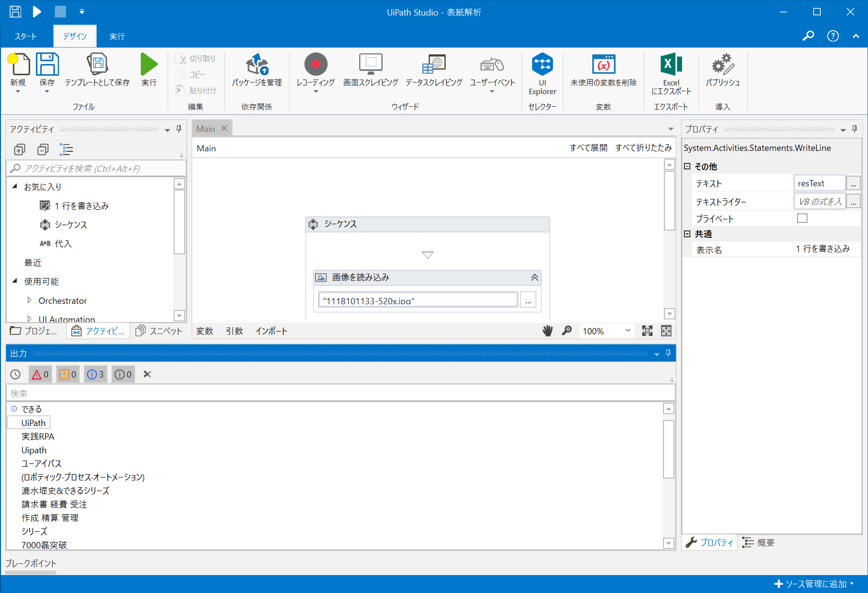This screenshot has height=593, width=868.
Task: Click Save as Template (テンプレートとして保存)
Action: (97, 70)
